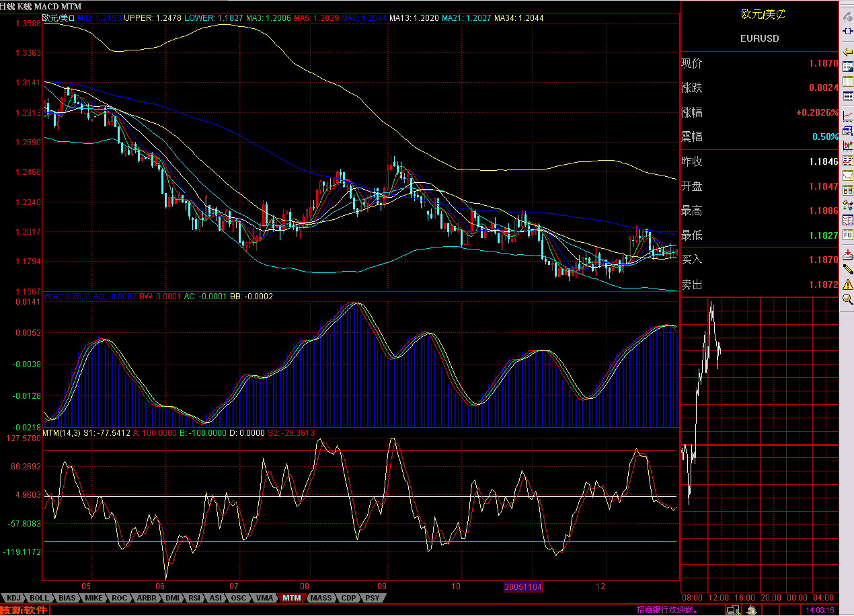Screen dimensions: 854x616
Task: Click the link chain icon in the right toolbar
Action: point(848,15)
